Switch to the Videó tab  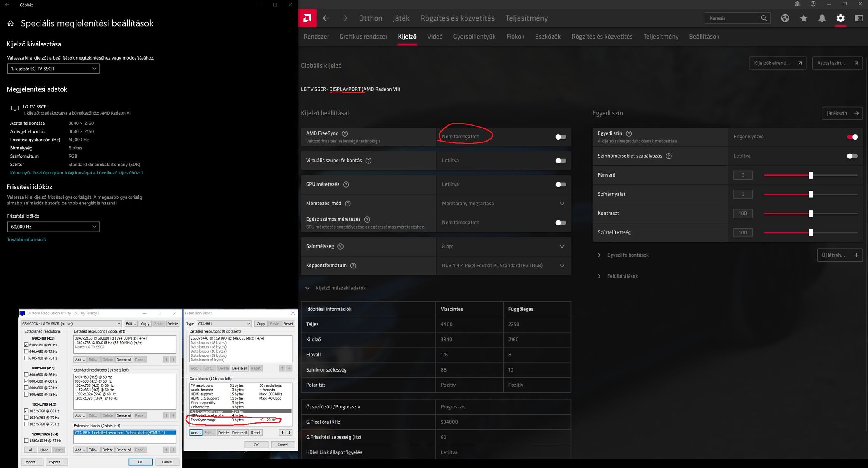click(435, 37)
